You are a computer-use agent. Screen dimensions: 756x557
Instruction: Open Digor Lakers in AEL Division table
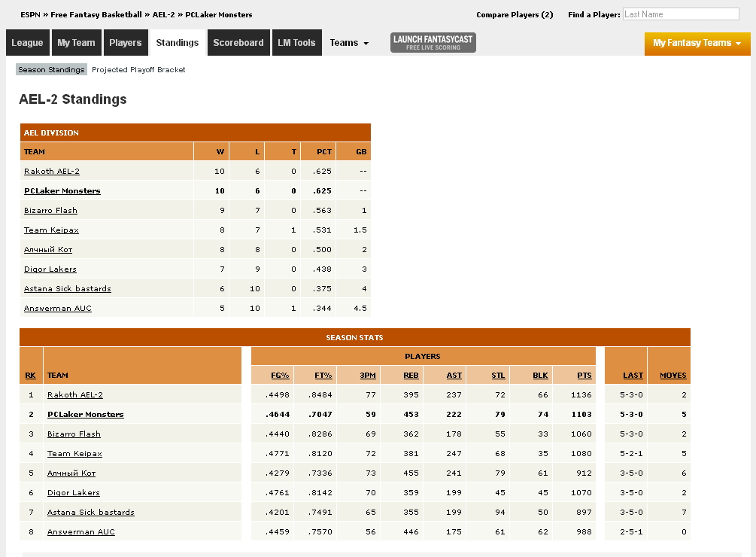(x=50, y=269)
